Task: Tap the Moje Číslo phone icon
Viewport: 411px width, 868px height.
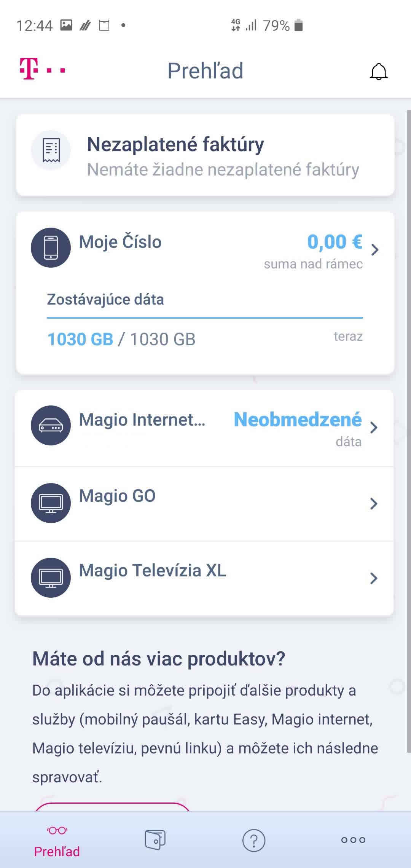Action: pyautogui.click(x=51, y=247)
